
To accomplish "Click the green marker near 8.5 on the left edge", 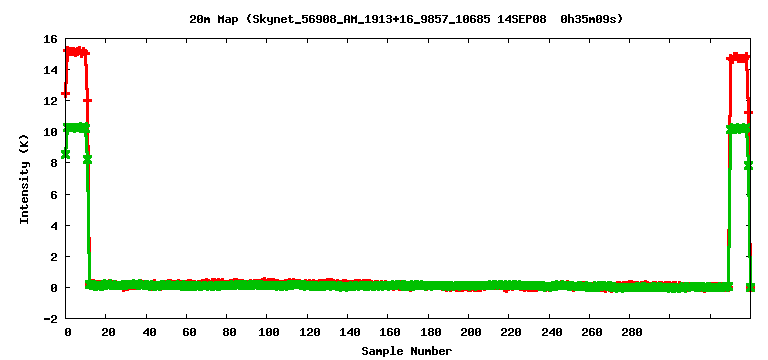I will [65, 154].
